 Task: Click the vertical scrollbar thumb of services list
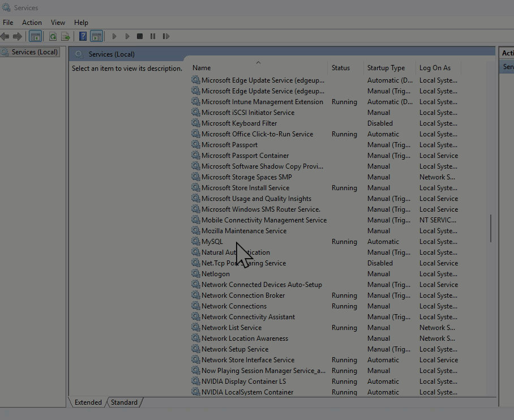(x=491, y=229)
